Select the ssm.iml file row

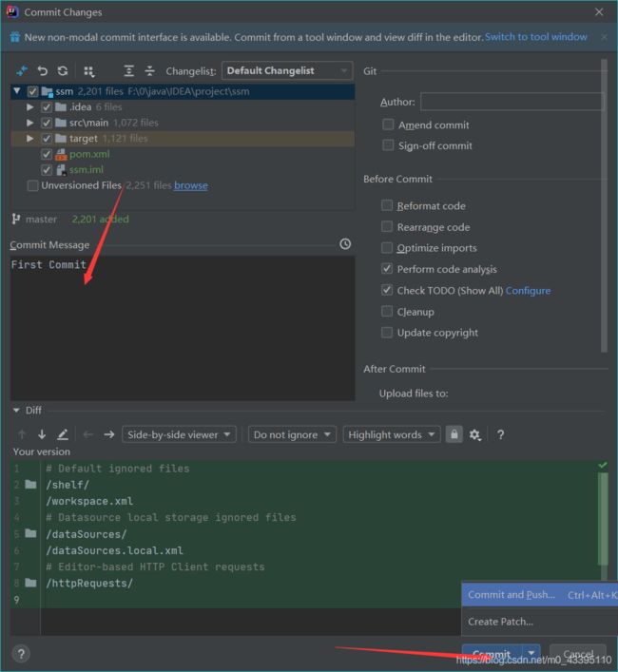click(183, 170)
